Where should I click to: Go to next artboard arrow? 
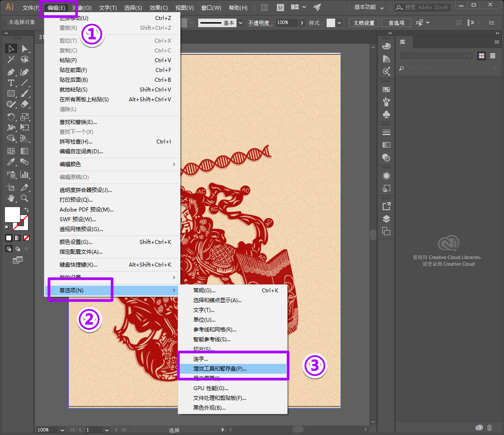116,430
